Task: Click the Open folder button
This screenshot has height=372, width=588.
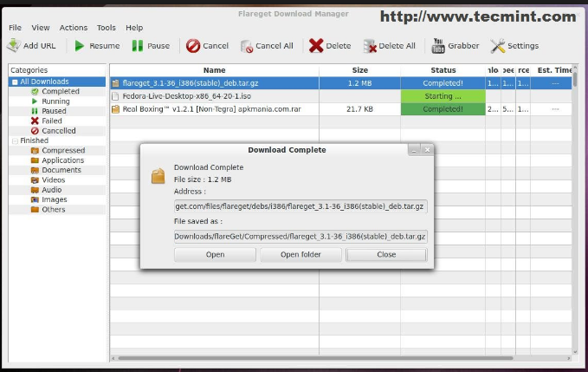Action: [300, 255]
